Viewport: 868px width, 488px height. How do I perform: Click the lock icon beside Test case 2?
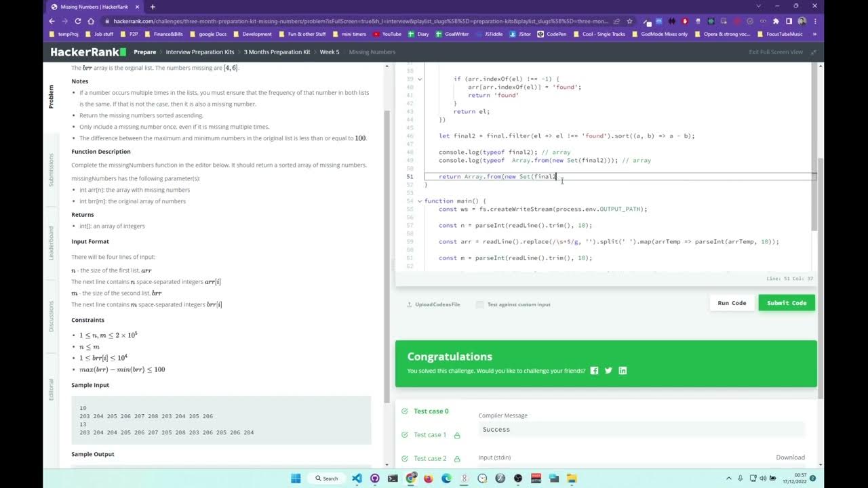tap(457, 459)
